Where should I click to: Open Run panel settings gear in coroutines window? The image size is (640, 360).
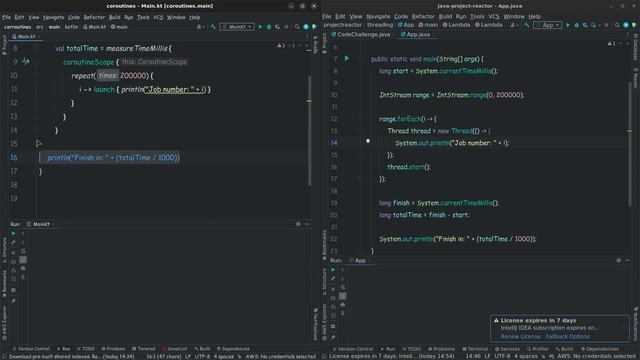point(298,224)
